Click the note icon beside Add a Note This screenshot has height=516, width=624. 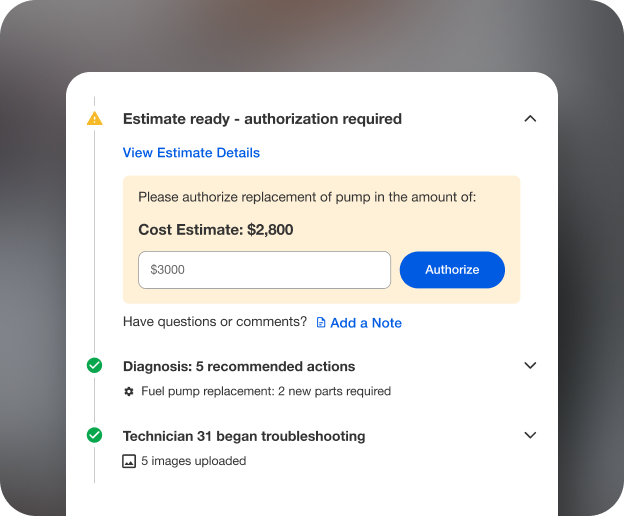pos(321,323)
